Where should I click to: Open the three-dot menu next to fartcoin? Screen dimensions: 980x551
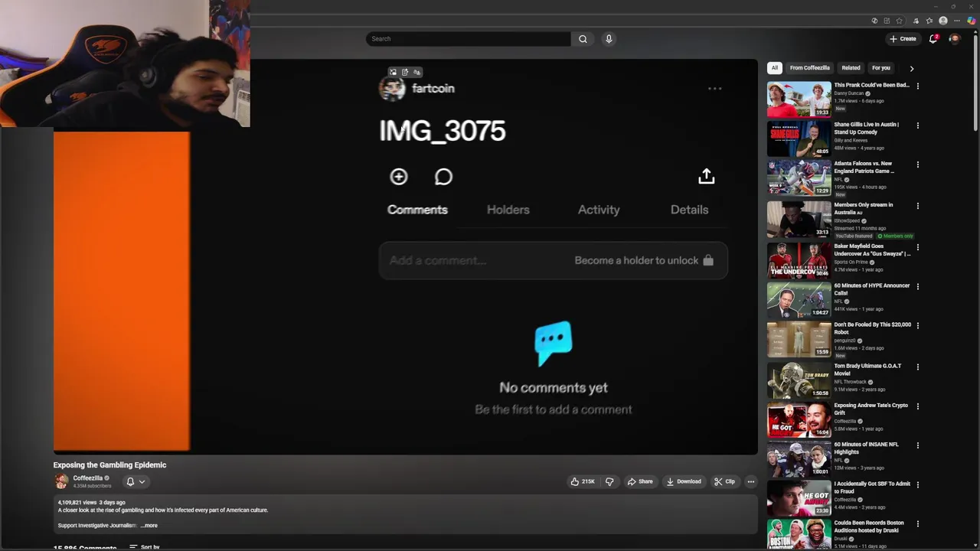tap(714, 89)
